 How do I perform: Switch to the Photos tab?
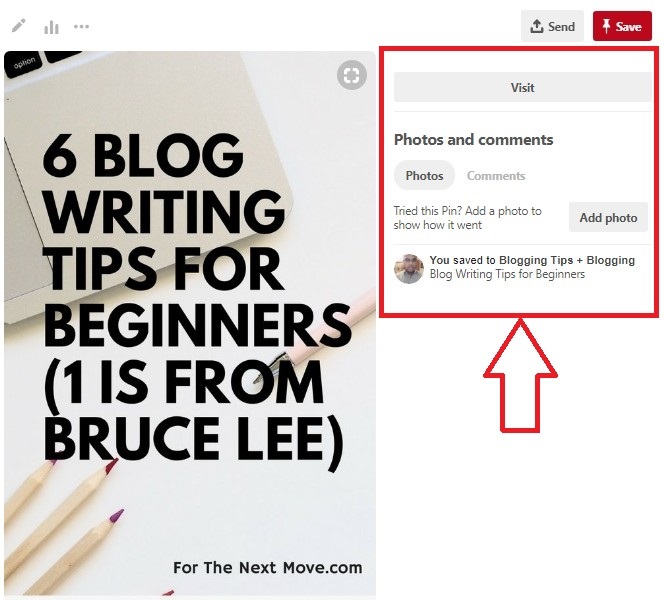click(x=424, y=175)
